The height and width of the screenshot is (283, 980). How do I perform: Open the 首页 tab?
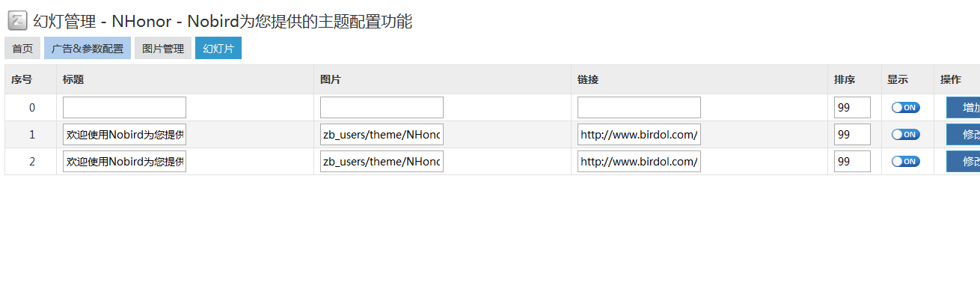point(22,49)
